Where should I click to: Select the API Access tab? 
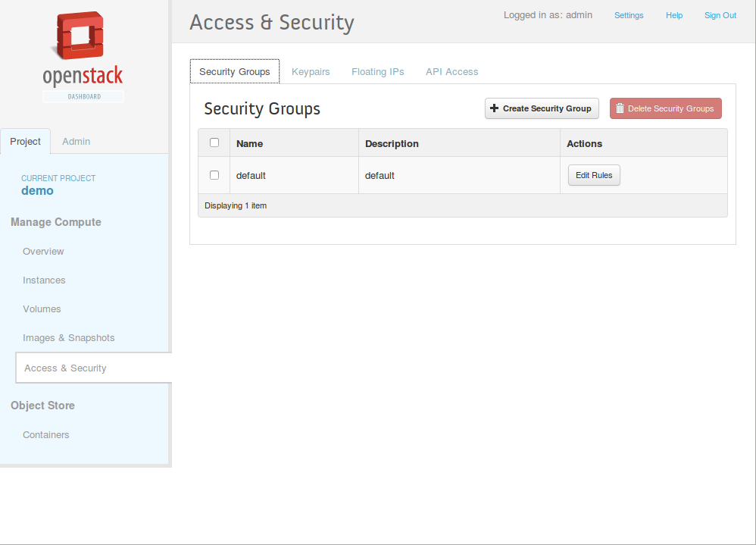451,72
